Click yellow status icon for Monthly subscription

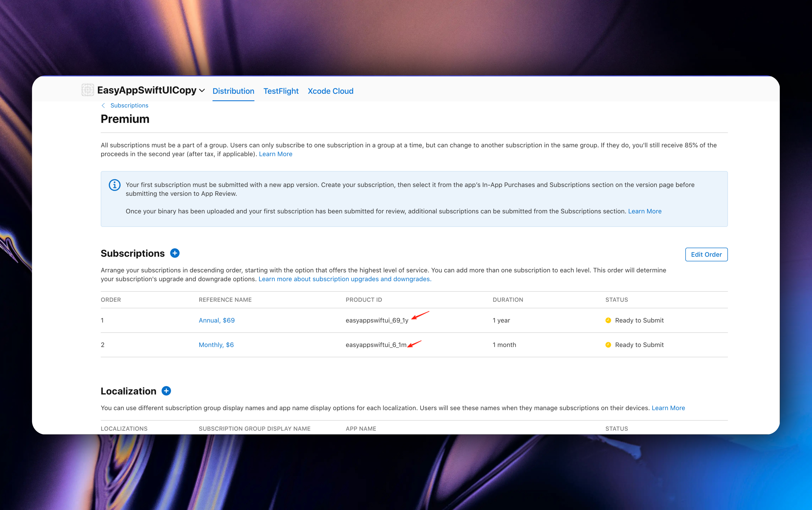coord(608,345)
